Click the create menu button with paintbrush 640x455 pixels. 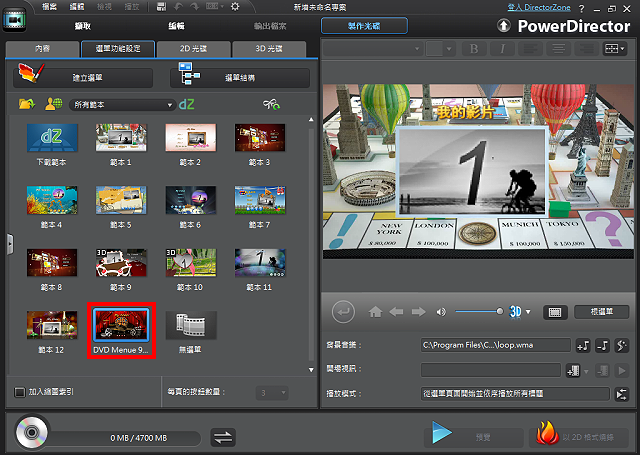(x=83, y=77)
